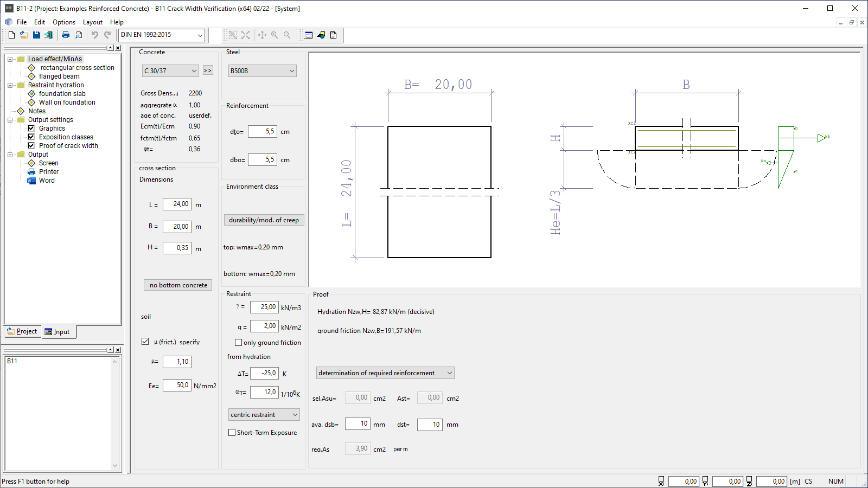The height and width of the screenshot is (488, 868).
Task: Select flanged beam tree item
Action: click(59, 76)
